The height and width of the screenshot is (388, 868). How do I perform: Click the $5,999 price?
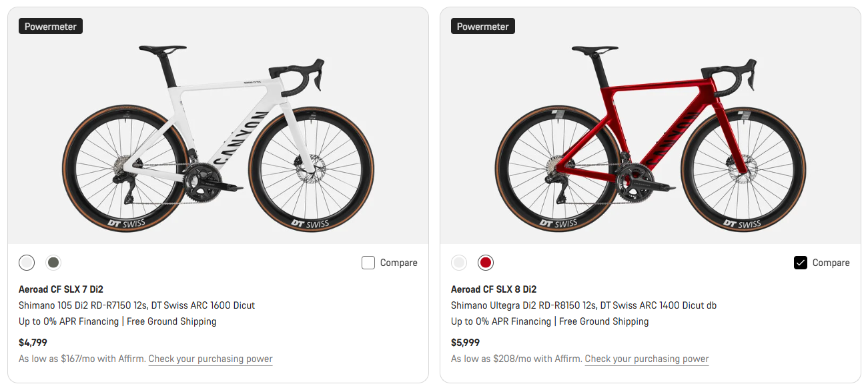465,343
